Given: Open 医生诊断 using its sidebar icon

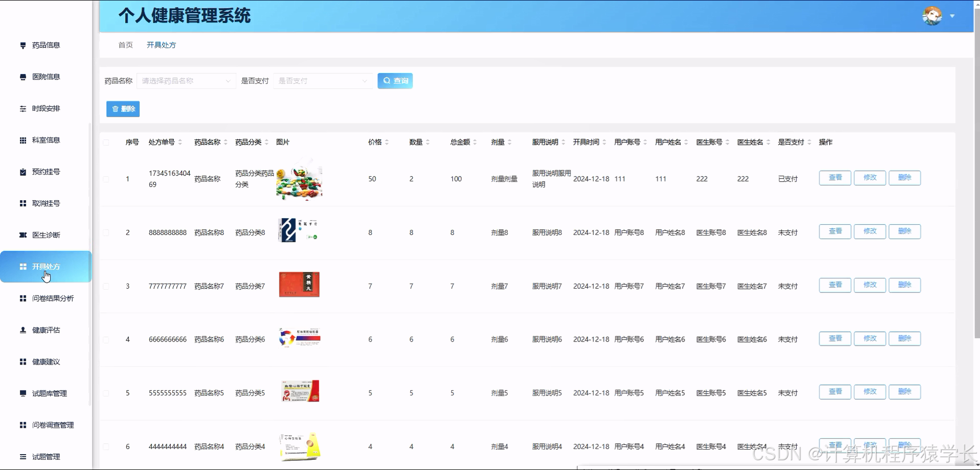Looking at the screenshot, I should pyautogui.click(x=22, y=234).
